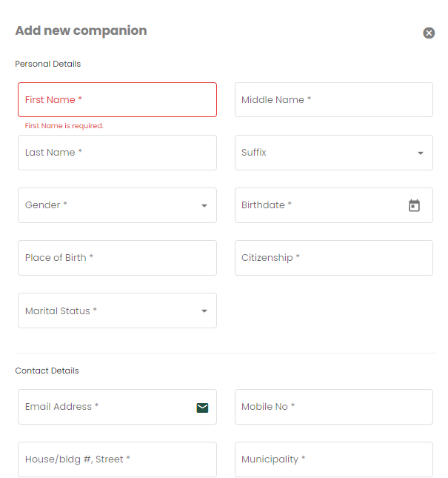Viewport: 448px width, 478px height.
Task: Close the Add new companion dialog
Action: [429, 33]
